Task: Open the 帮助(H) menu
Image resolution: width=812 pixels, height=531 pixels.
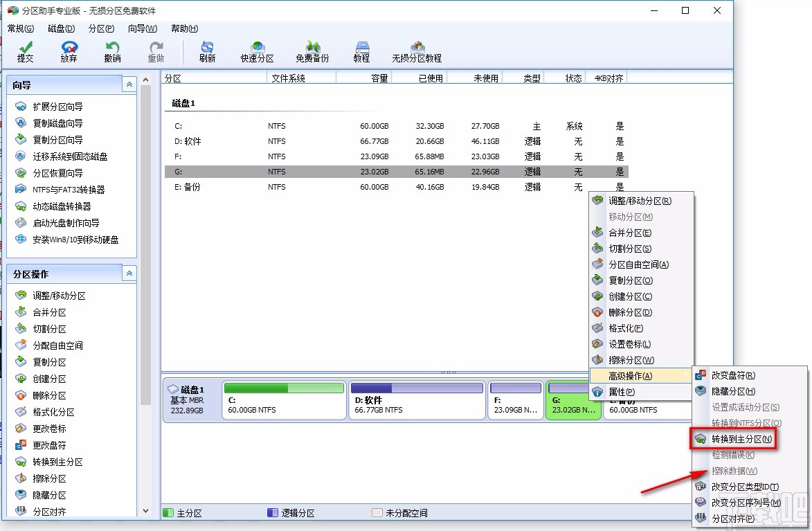Action: pos(184,28)
